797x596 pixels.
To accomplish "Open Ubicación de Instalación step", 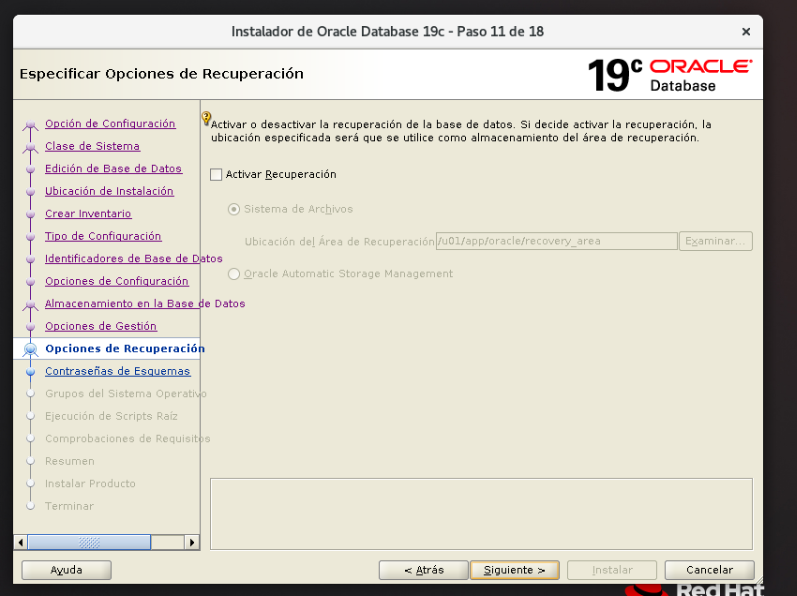I will [109, 191].
